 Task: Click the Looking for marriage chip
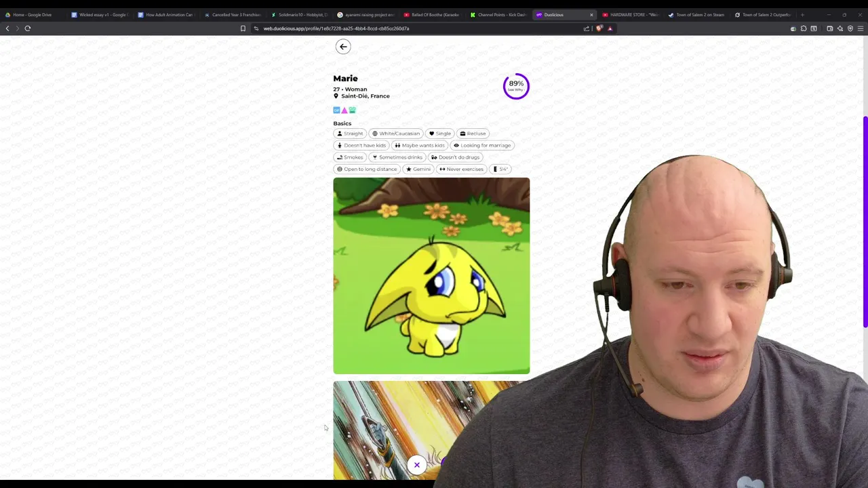click(482, 145)
